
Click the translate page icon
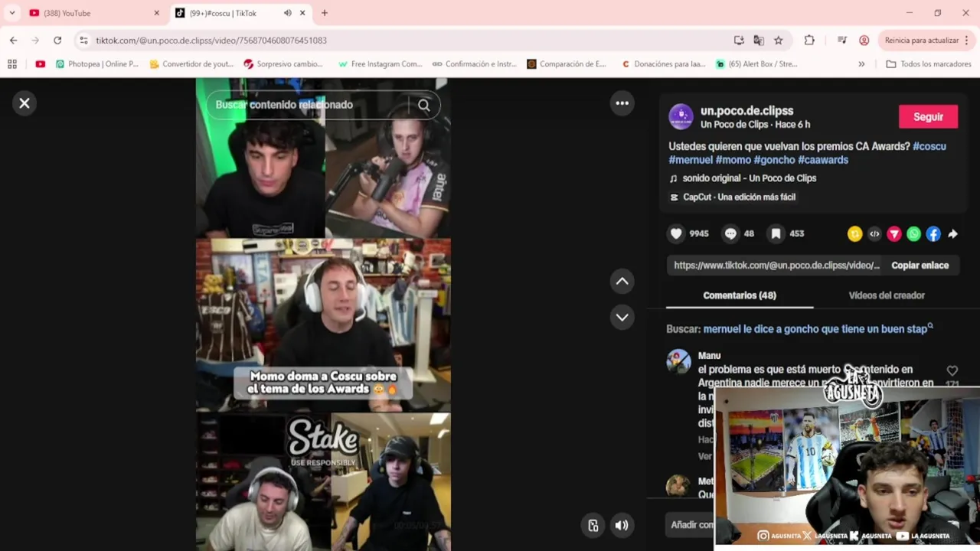click(x=759, y=41)
